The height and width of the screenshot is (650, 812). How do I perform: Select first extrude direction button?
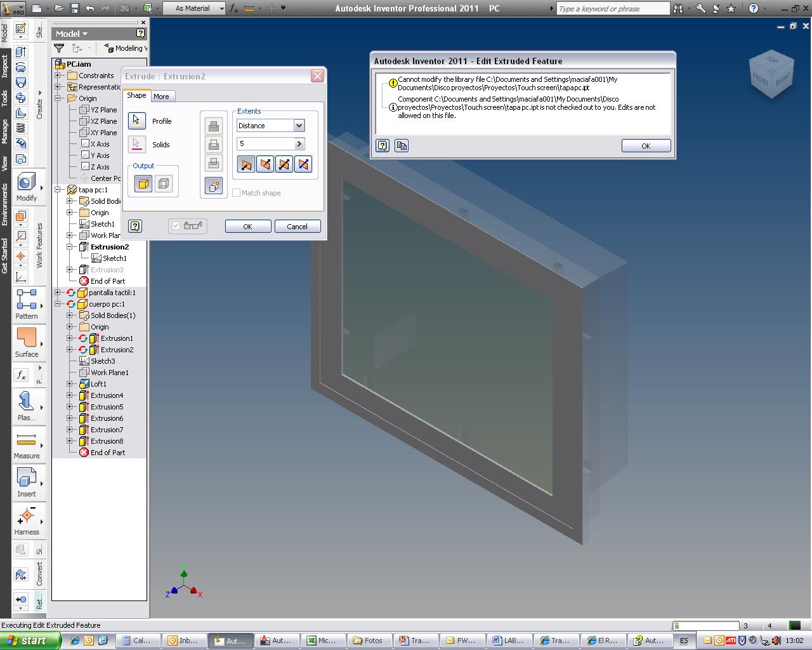[246, 164]
